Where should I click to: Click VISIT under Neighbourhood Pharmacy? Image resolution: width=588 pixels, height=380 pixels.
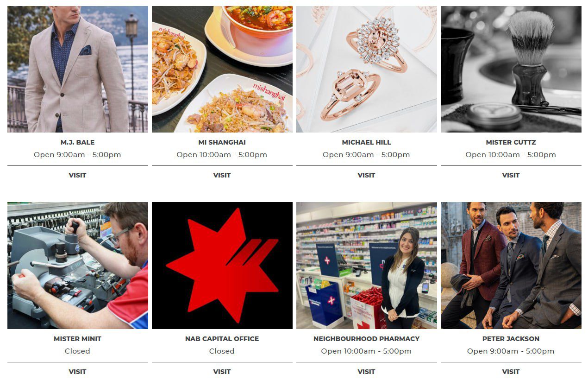(367, 372)
